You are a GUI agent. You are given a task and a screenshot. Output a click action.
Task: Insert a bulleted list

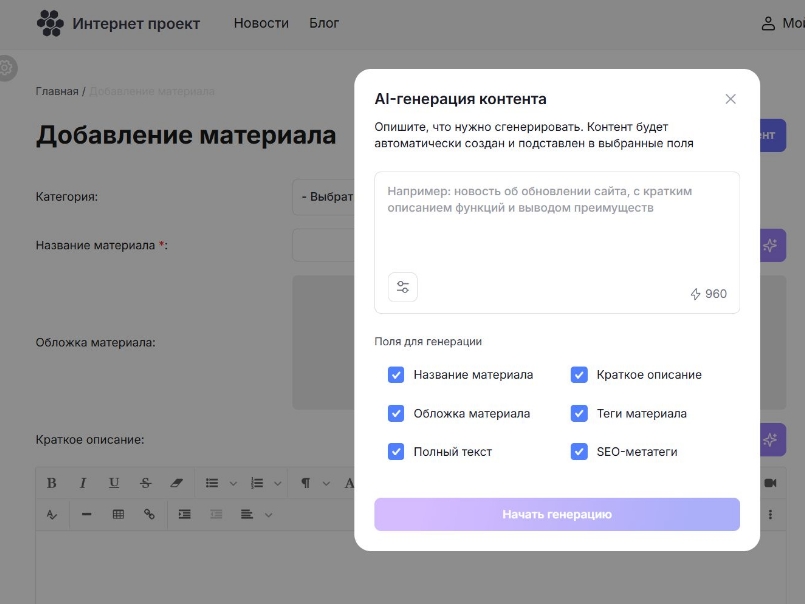(212, 483)
